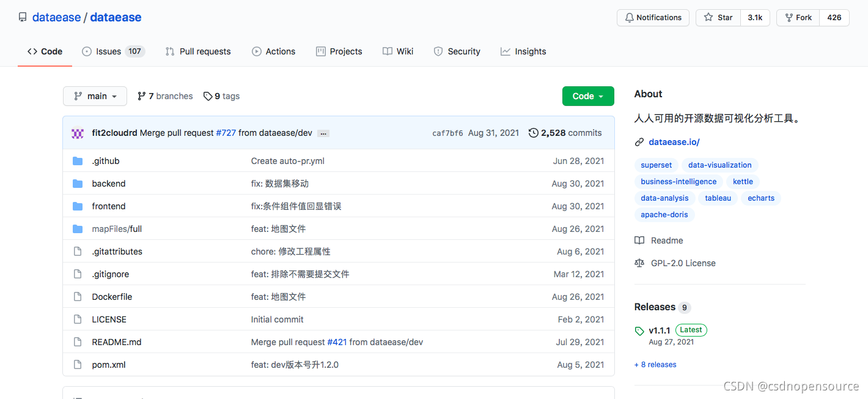
Task: Open pull request #727 link
Action: (226, 133)
